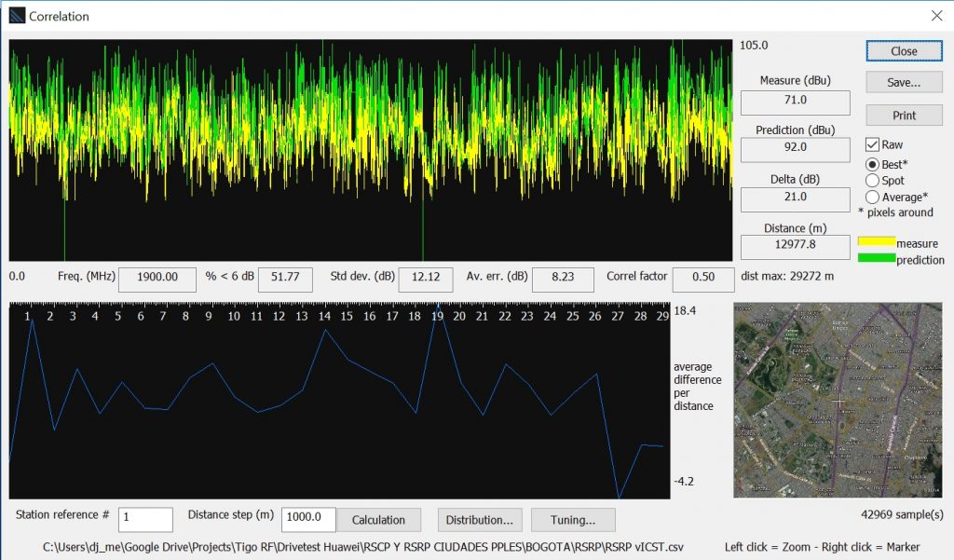This screenshot has width=954, height=560.
Task: Select the Average* radio option
Action: [x=873, y=197]
